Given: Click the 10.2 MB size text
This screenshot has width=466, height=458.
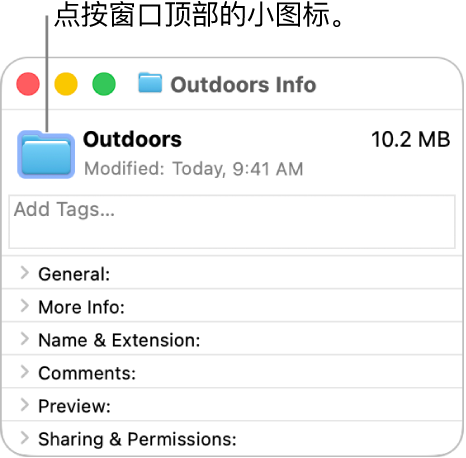Looking at the screenshot, I should [x=411, y=139].
